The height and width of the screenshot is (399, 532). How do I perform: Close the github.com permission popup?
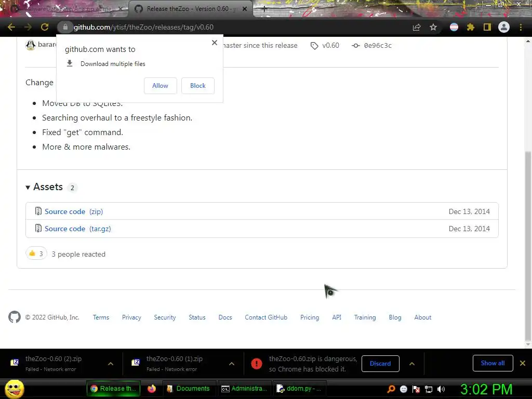[215, 43]
